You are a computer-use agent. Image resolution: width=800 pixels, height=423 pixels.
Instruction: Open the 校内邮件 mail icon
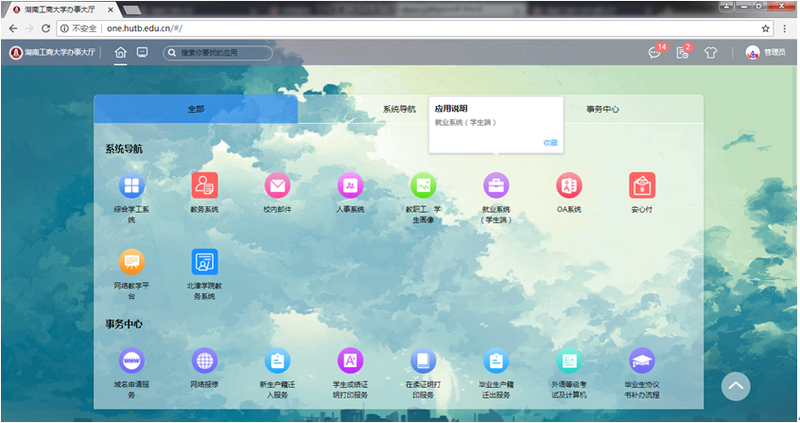click(278, 185)
